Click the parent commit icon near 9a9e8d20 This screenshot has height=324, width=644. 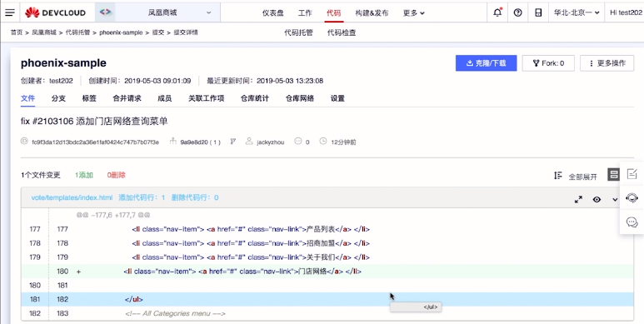(x=173, y=142)
